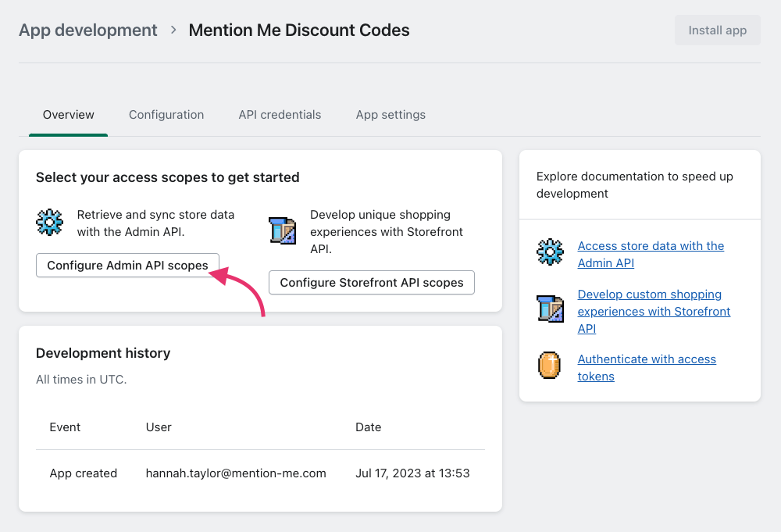The image size is (781, 532).
Task: Click the 'Jul 17, 2023 at 13:53' date cell
Action: click(412, 473)
